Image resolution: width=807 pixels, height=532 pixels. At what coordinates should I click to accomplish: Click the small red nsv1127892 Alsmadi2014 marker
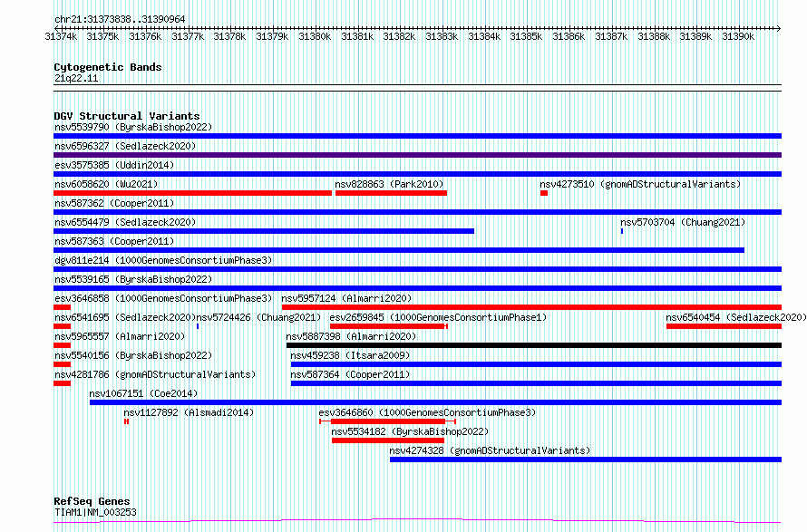pos(127,421)
